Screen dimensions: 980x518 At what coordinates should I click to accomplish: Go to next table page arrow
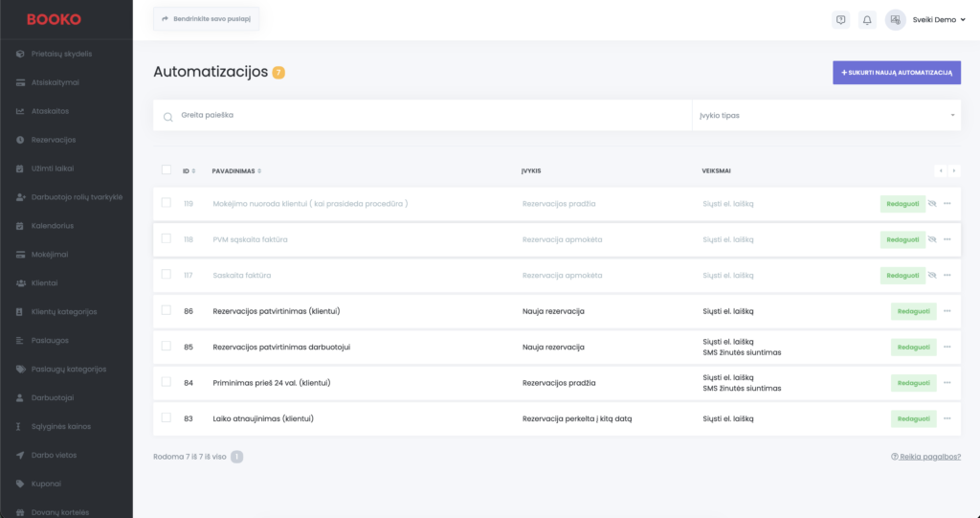[x=953, y=170]
